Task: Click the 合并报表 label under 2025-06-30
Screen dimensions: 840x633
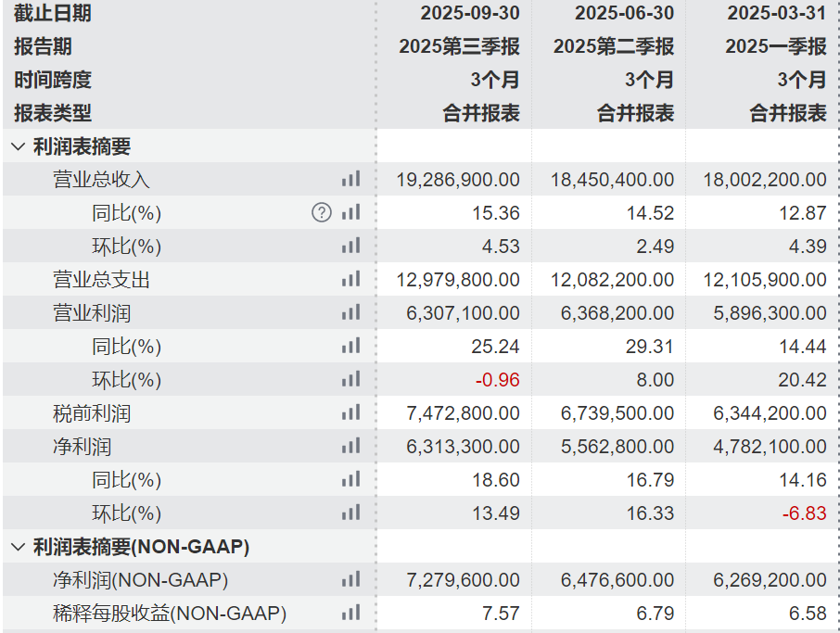Action: (x=619, y=113)
